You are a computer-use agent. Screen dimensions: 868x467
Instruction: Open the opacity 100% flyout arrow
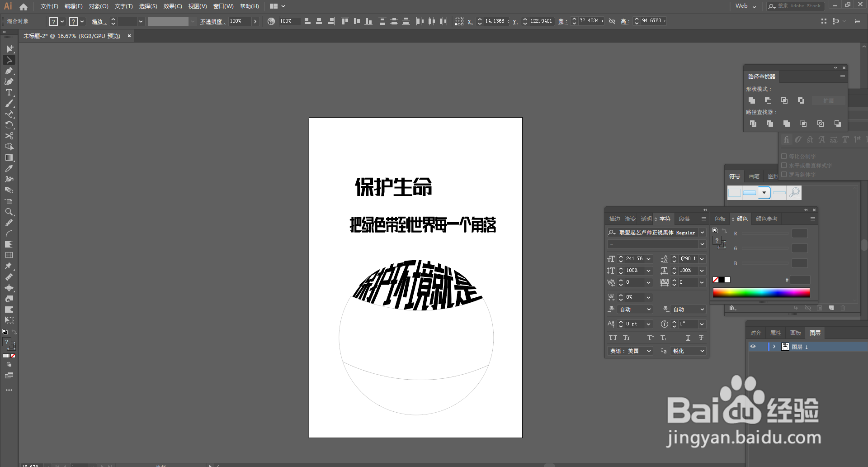pyautogui.click(x=255, y=21)
